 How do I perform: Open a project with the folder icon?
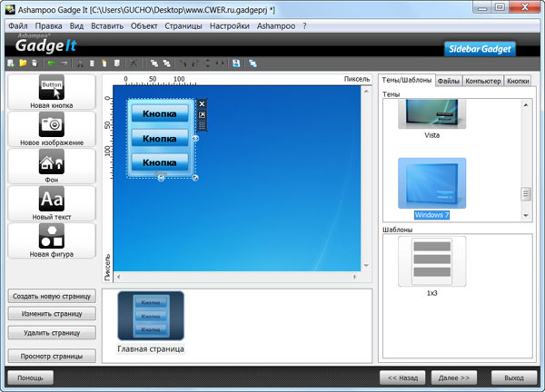tap(23, 64)
